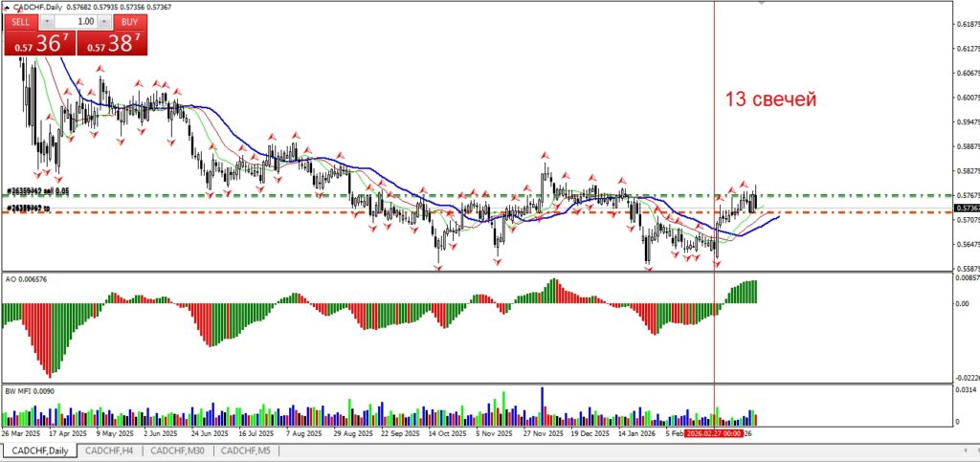Click the SELL button in one-click panel
The width and height of the screenshot is (980, 462).
coord(21,20)
